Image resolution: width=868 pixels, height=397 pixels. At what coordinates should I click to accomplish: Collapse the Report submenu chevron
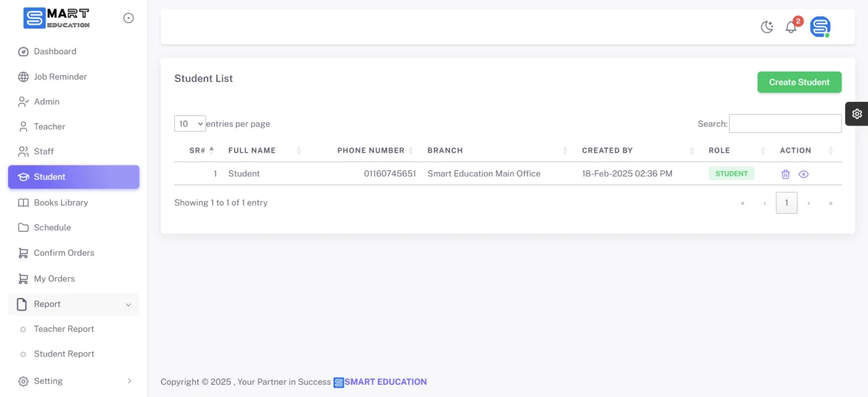[128, 305]
